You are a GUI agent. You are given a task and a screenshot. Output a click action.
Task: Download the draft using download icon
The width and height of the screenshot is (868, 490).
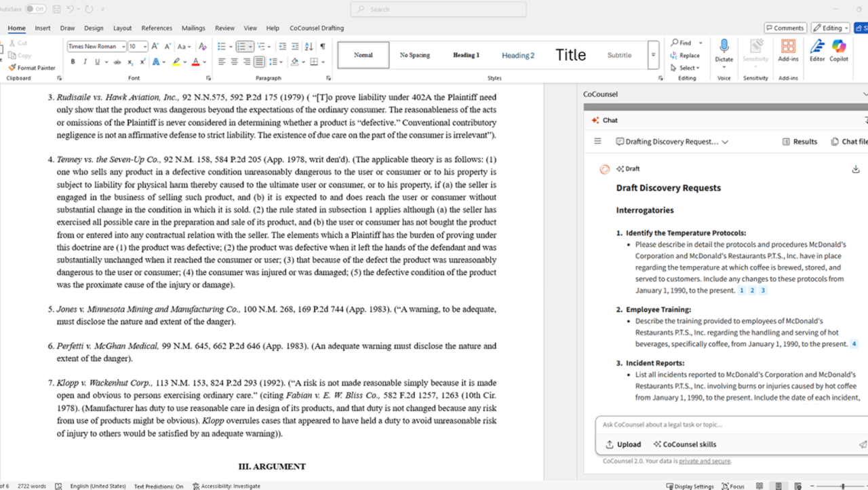click(x=855, y=169)
